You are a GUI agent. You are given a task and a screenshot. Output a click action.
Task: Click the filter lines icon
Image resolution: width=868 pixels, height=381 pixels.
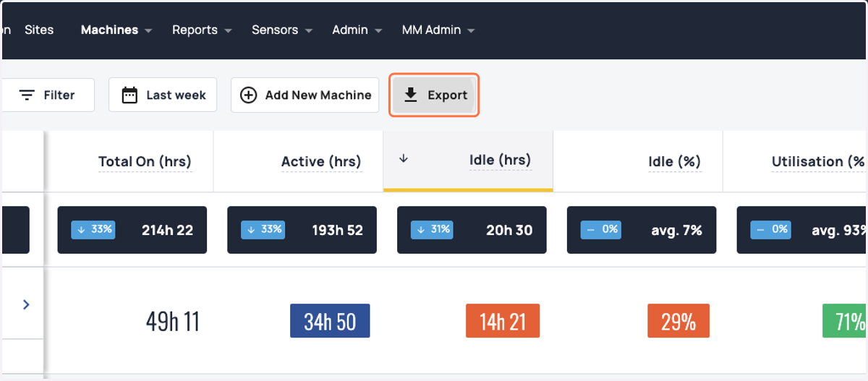click(x=27, y=95)
